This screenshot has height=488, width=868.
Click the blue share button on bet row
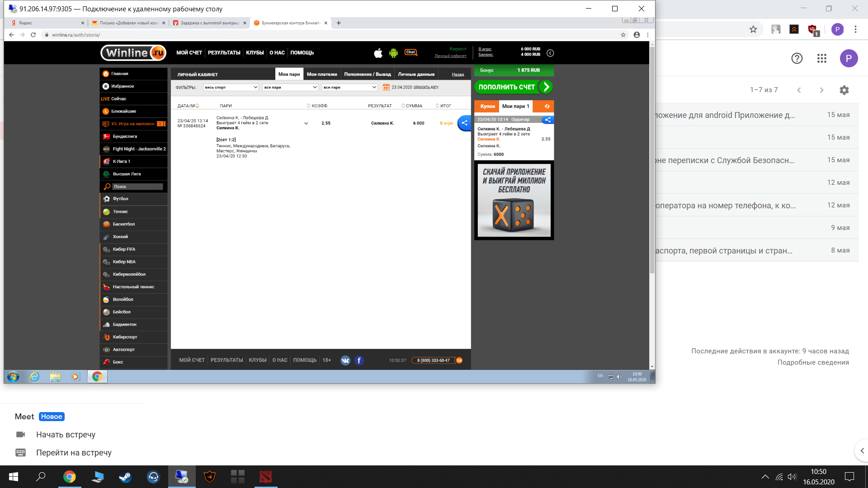click(464, 123)
